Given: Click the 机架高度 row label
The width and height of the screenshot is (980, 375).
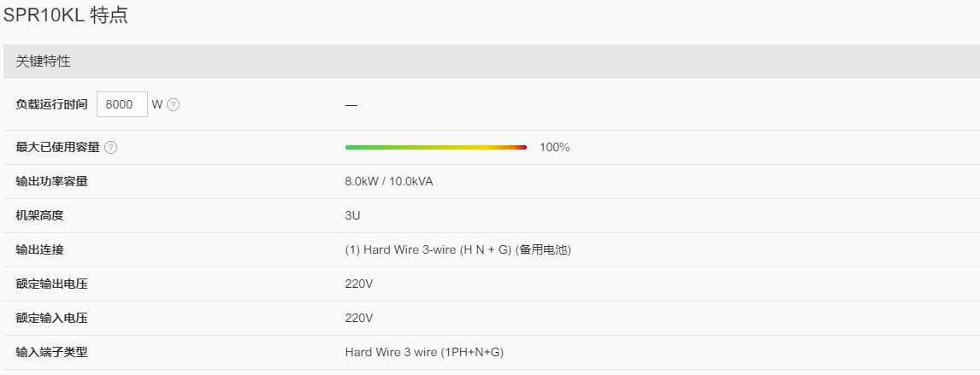Looking at the screenshot, I should [x=39, y=216].
